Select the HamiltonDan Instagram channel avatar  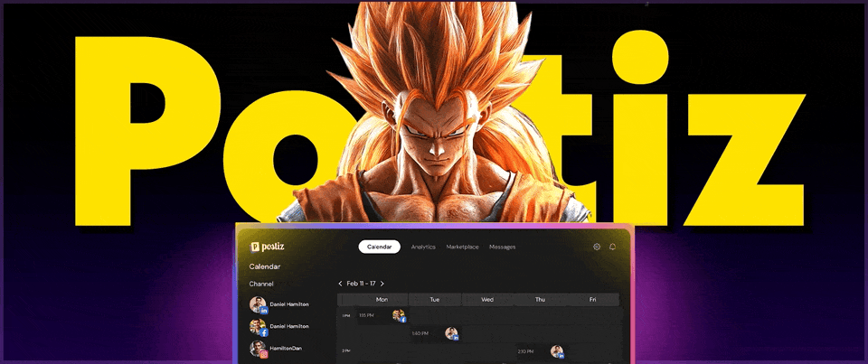click(258, 348)
